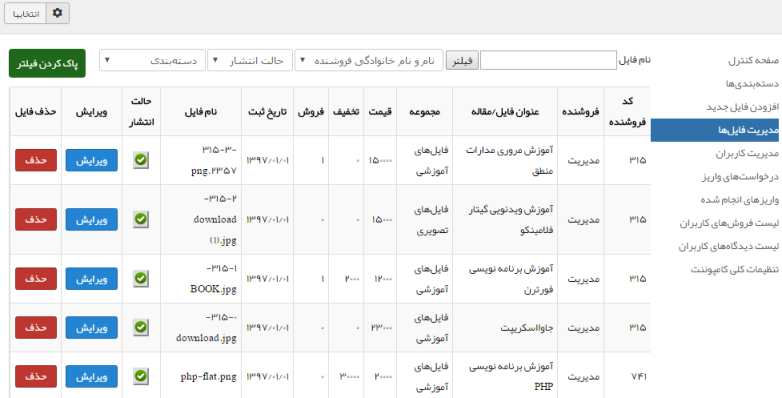Click the عنوان فایل/مقاله column header
782x398 pixels.
pos(505,112)
